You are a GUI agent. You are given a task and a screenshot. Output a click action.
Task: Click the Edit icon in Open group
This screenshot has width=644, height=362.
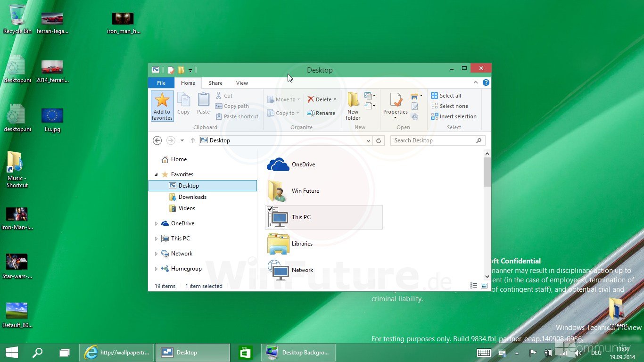pos(414,107)
